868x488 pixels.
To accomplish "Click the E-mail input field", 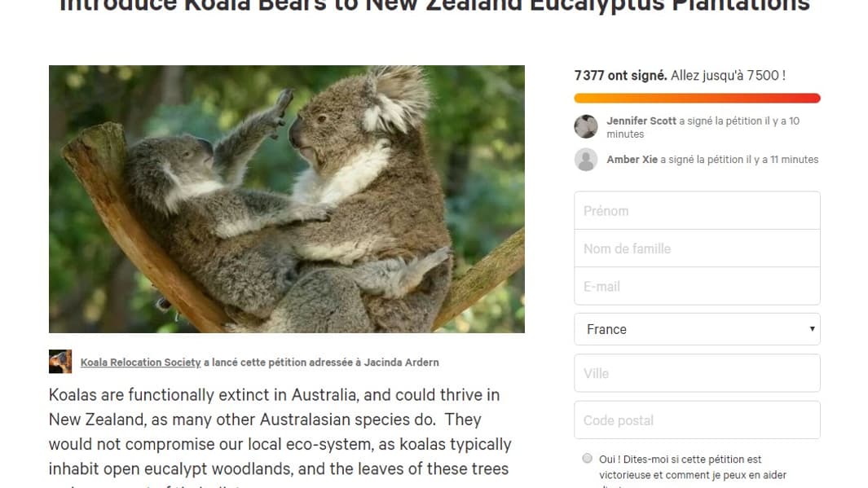I will point(697,286).
